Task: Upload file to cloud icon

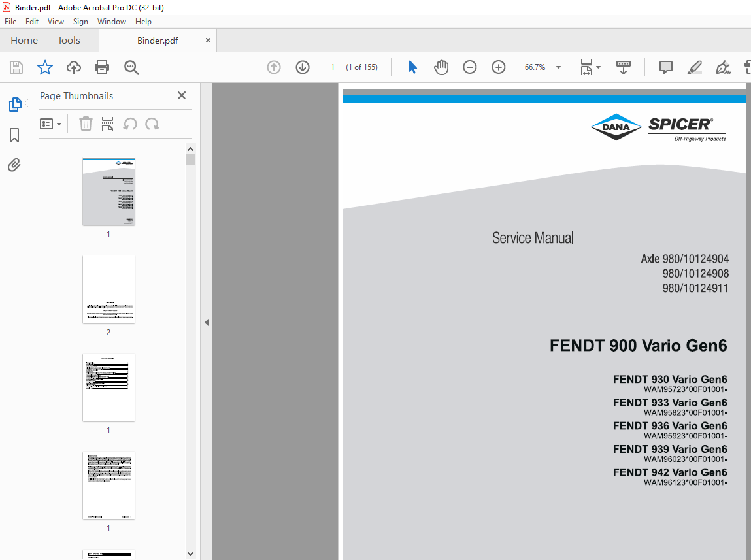Action: click(74, 67)
